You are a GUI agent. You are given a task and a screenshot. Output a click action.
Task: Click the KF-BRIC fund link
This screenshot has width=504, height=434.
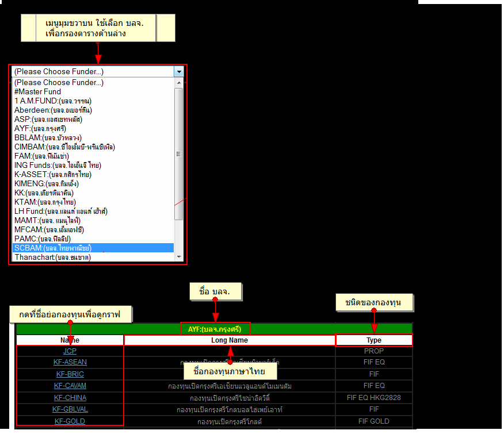pos(70,374)
